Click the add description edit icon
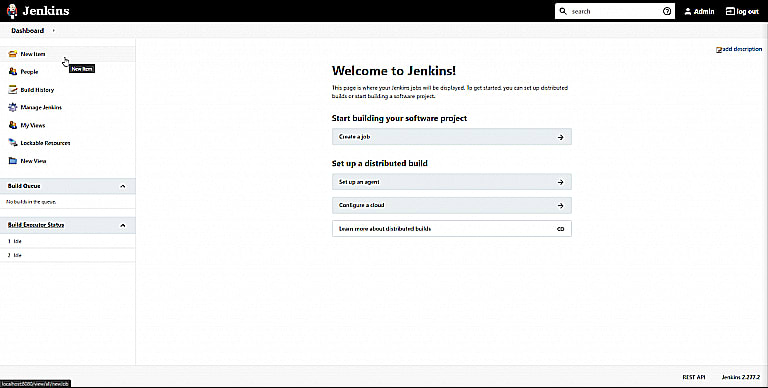Screen dimensions: 768x388 point(719,49)
